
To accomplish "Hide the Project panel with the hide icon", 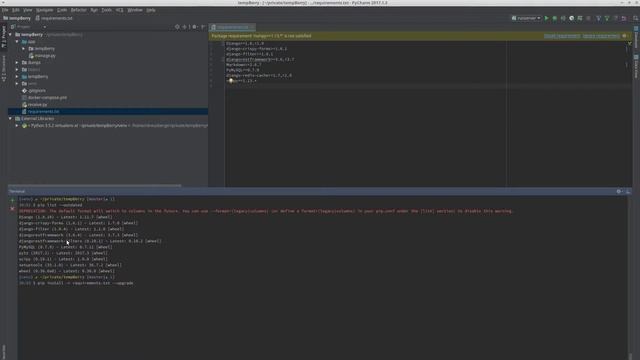I will 203,27.
